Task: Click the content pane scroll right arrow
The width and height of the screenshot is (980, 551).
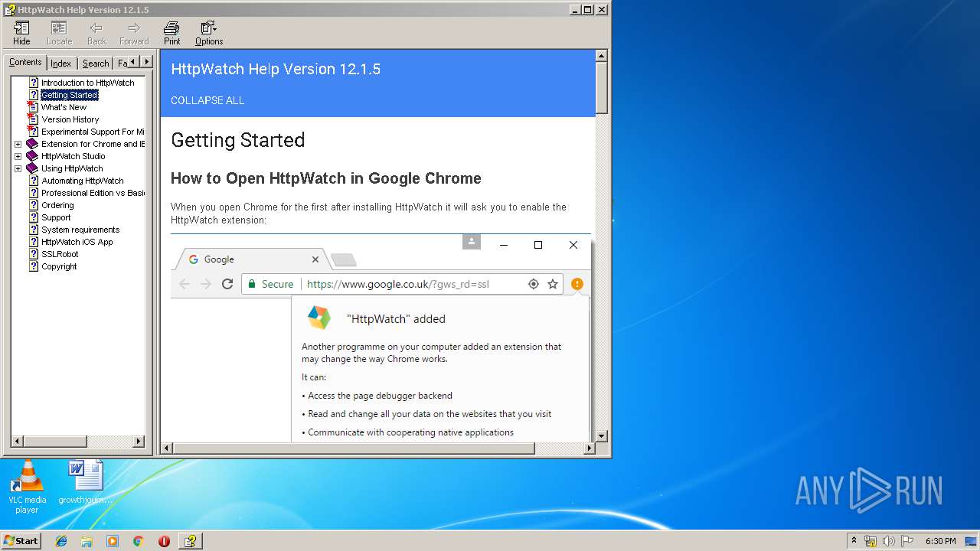Action: coord(589,448)
